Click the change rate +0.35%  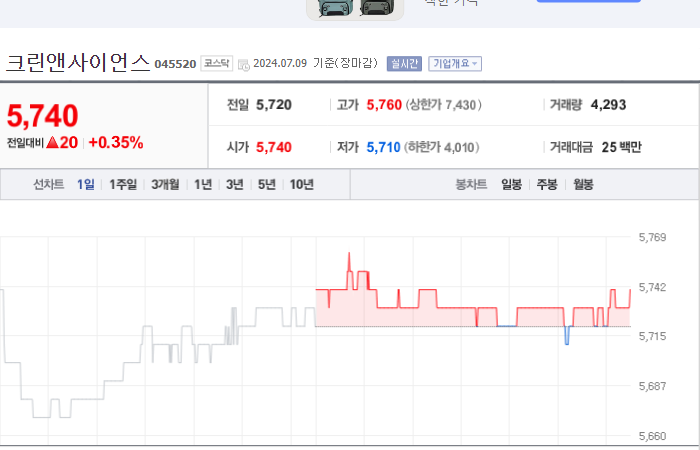[116, 143]
